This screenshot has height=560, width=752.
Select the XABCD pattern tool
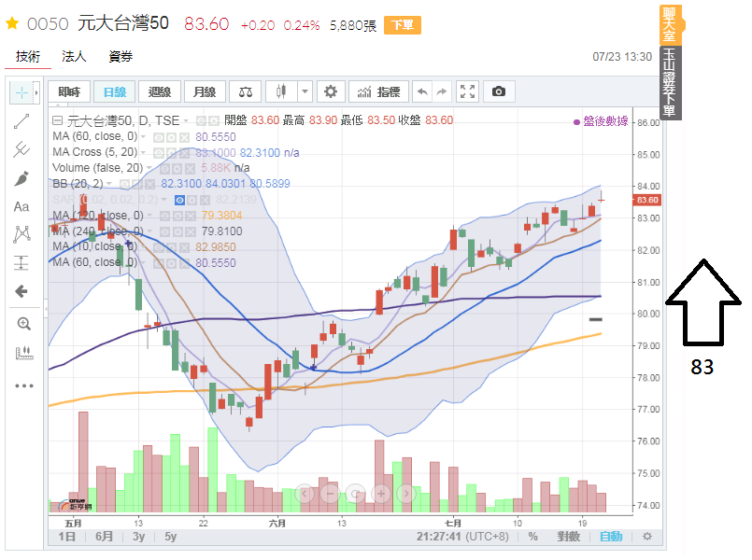(x=21, y=234)
